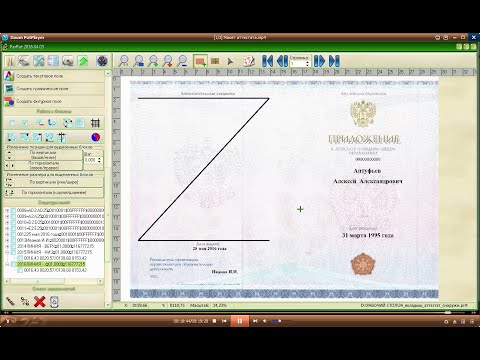Skip to the next track in PotPlayer
Screen dimensions: 480x360
point(255,321)
